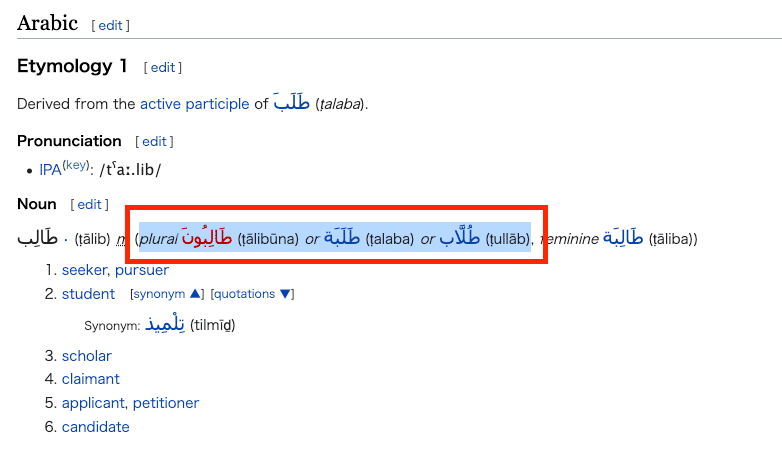Screen dimensions: 782x449
Task: Collapse the synonym toggle under student
Action: pyautogui.click(x=167, y=294)
